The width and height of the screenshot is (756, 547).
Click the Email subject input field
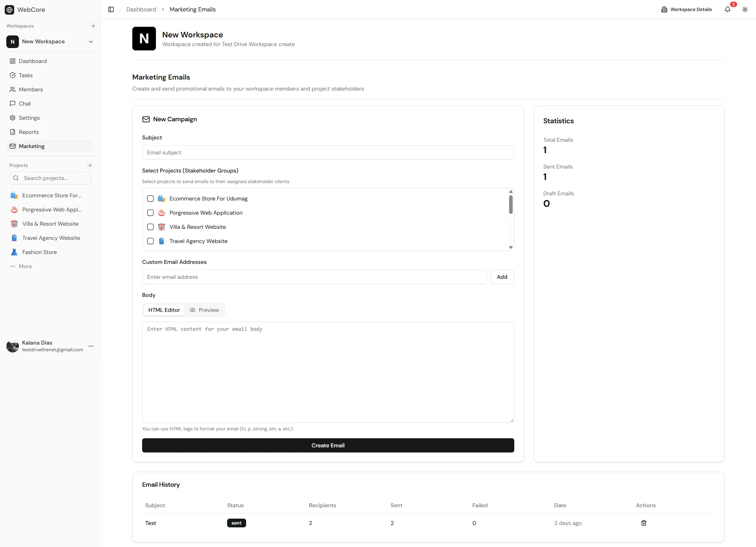(x=328, y=152)
